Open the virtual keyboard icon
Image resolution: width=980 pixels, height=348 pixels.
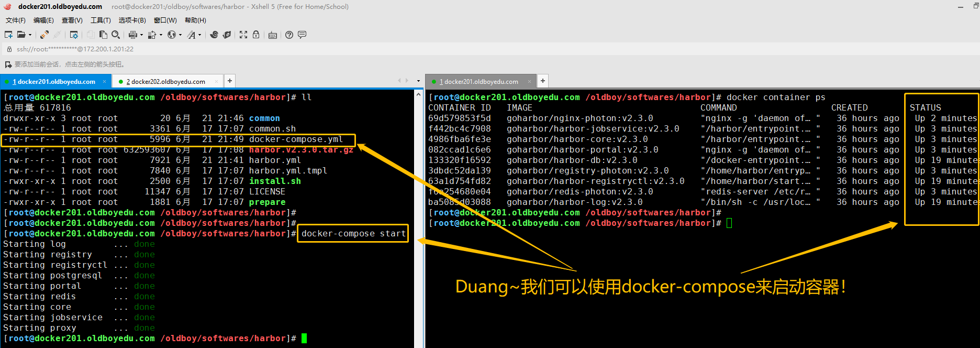tap(272, 35)
